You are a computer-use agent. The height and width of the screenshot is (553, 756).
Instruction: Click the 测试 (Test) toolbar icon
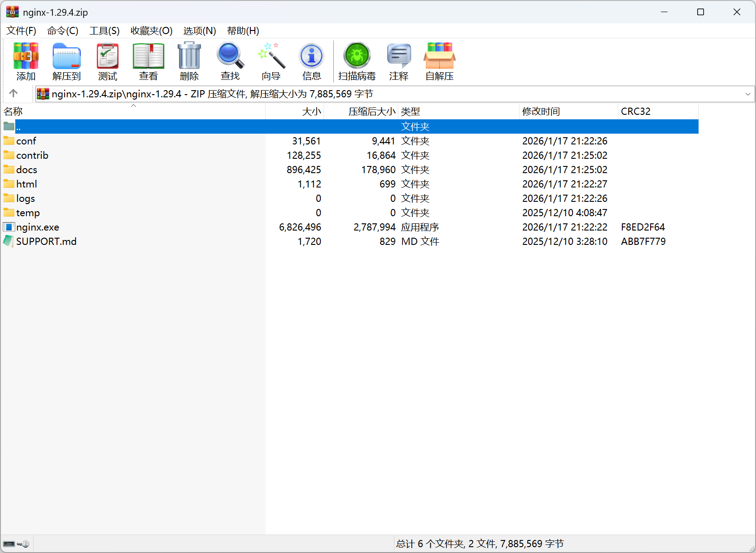108,56
